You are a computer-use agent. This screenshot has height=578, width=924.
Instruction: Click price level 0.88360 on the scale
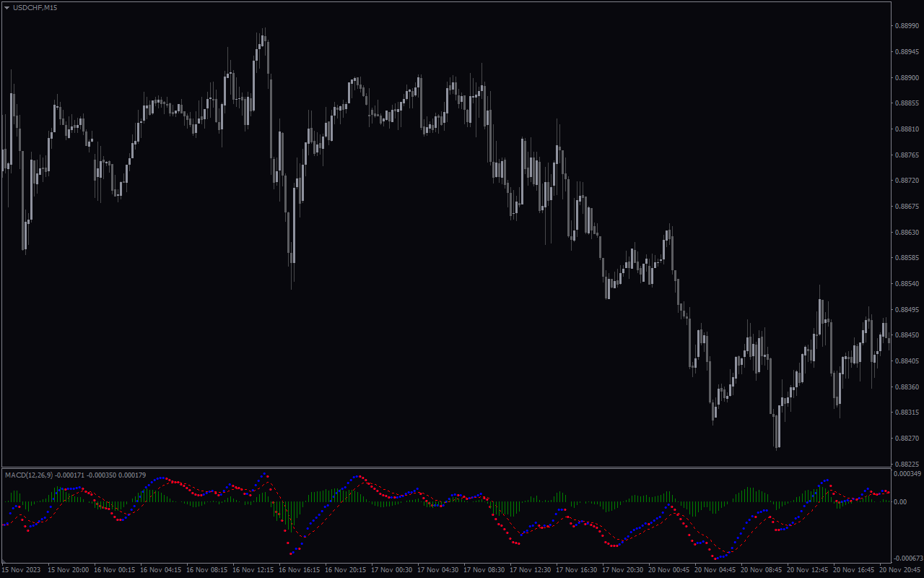coord(907,387)
